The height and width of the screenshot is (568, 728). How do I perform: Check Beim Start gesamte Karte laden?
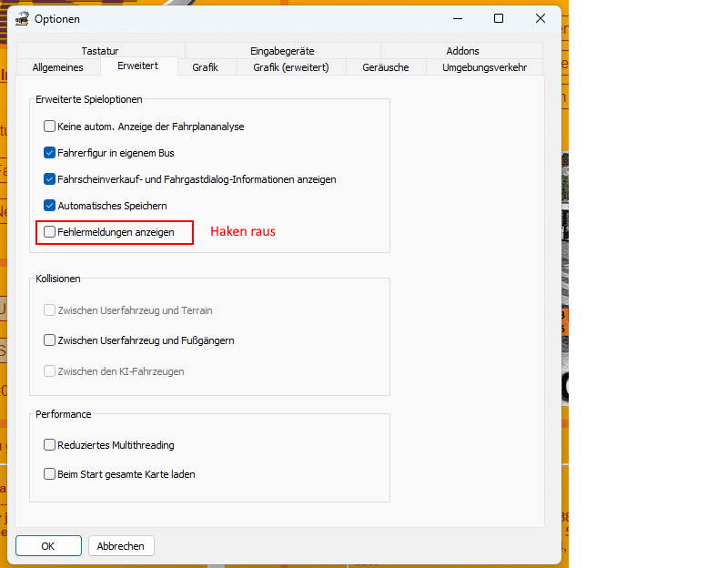pos(50,474)
